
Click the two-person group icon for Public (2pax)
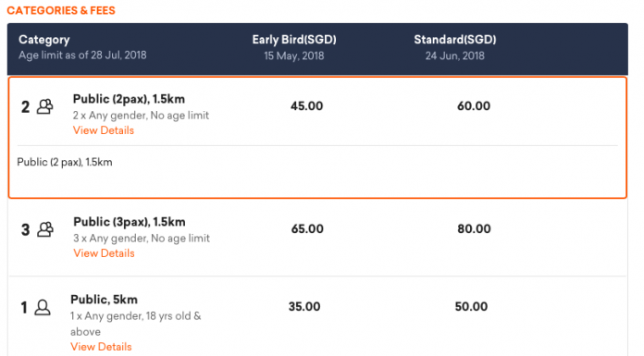pos(44,106)
